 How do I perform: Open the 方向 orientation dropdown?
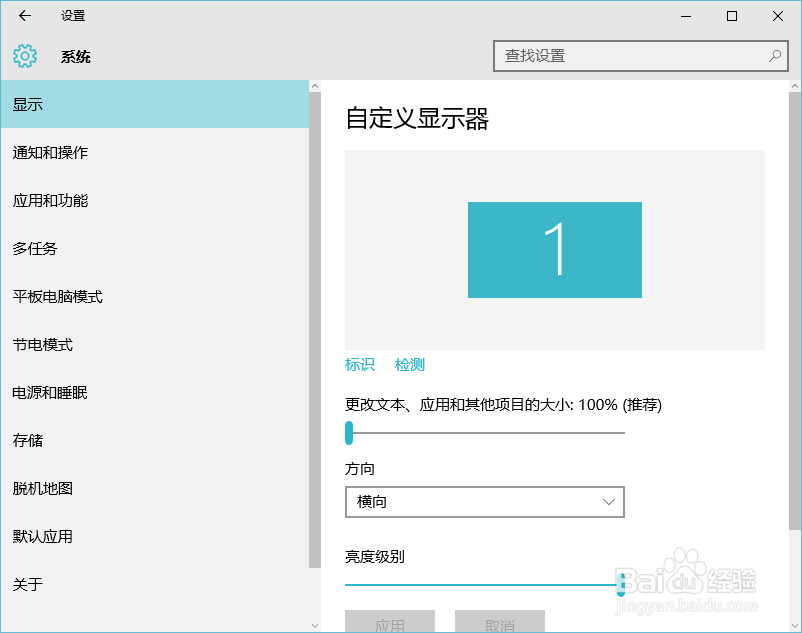(x=484, y=501)
